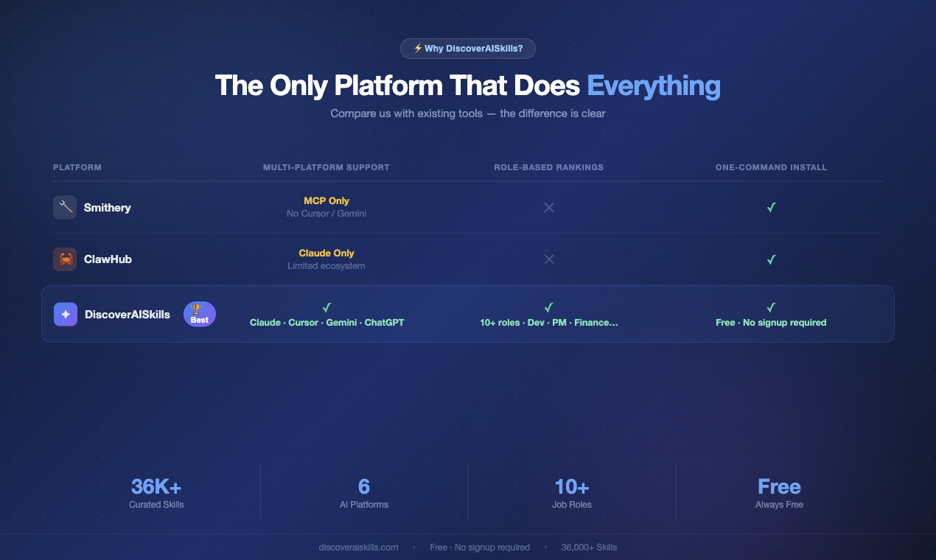Click the green 'Free · No signup required' table cell
Screen dimensions: 936x560
point(771,323)
